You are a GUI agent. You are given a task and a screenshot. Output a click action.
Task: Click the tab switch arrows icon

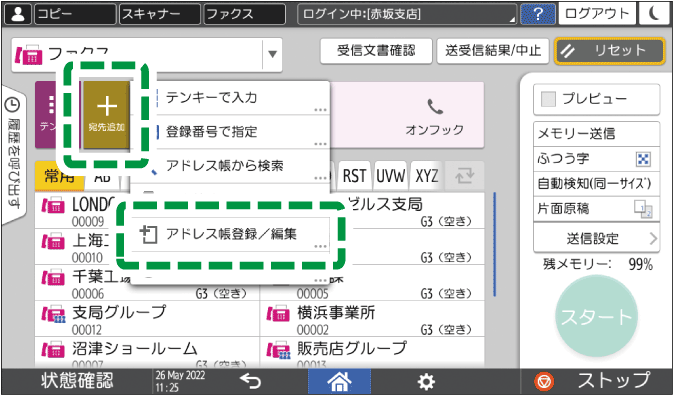tap(464, 176)
